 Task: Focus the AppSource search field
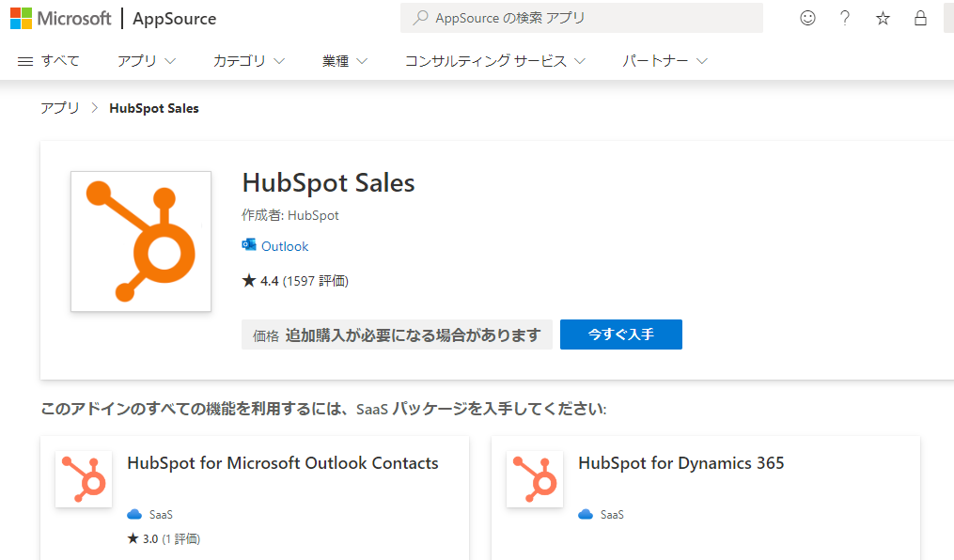pyautogui.click(x=581, y=18)
